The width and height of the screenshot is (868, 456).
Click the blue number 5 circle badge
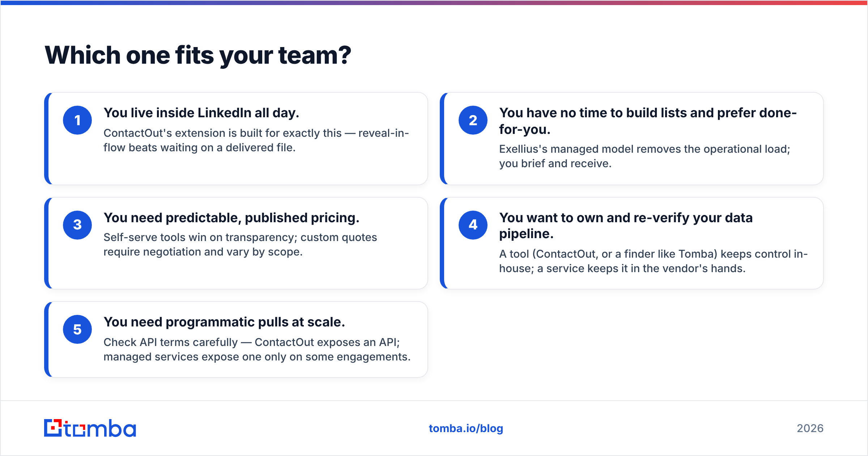pyautogui.click(x=77, y=329)
